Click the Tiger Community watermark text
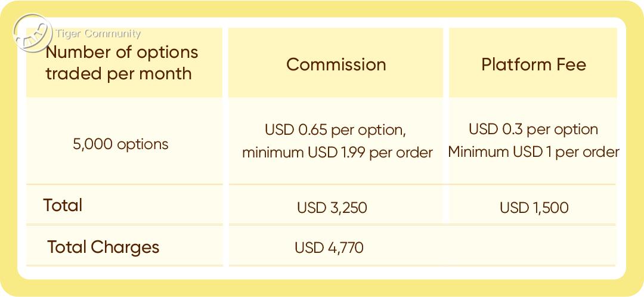Screen dimensions: 644x297 coord(98,34)
